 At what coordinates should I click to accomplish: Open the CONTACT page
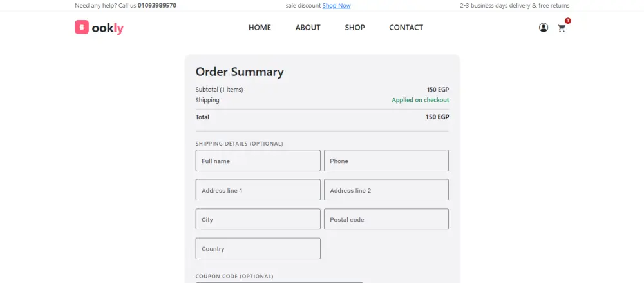click(x=406, y=28)
